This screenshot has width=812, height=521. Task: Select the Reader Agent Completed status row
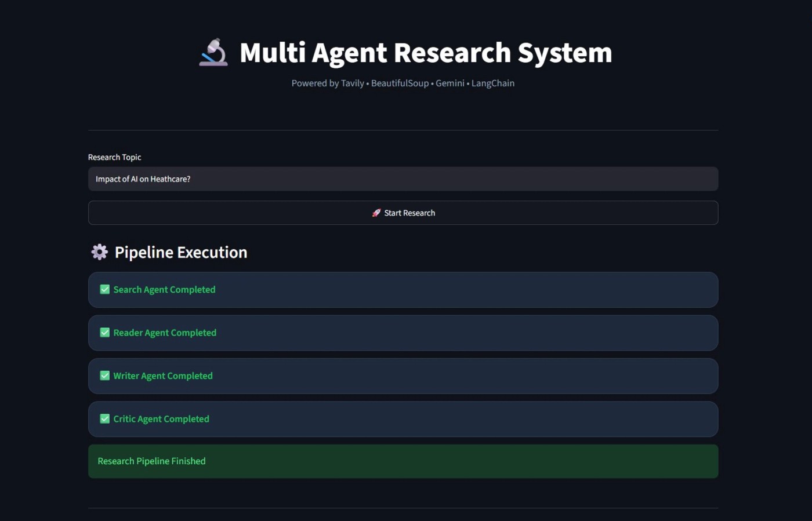pos(403,333)
